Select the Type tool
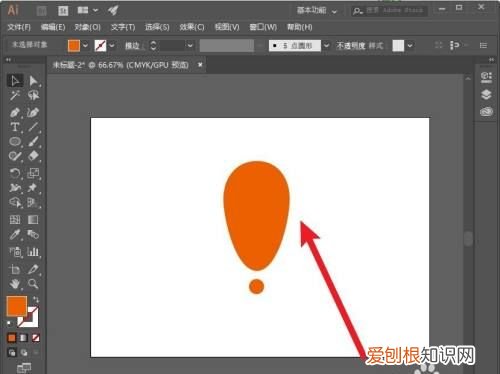 pyautogui.click(x=15, y=127)
